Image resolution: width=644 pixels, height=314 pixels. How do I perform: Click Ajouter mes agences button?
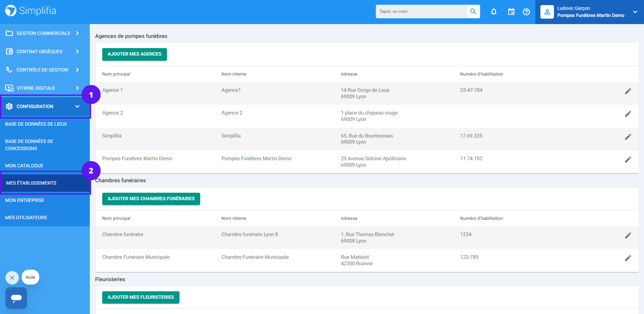(x=134, y=54)
